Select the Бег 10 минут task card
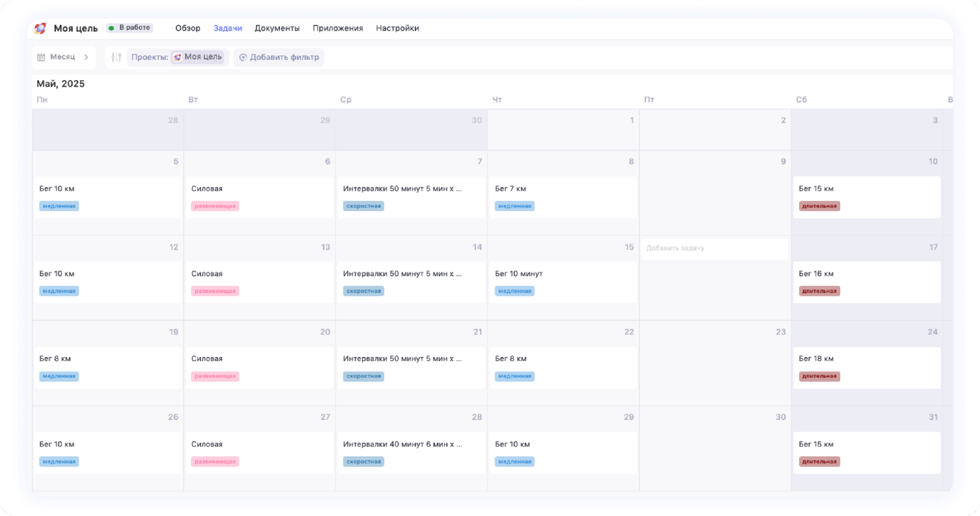Viewport: 980px width, 516px height. pos(562,282)
